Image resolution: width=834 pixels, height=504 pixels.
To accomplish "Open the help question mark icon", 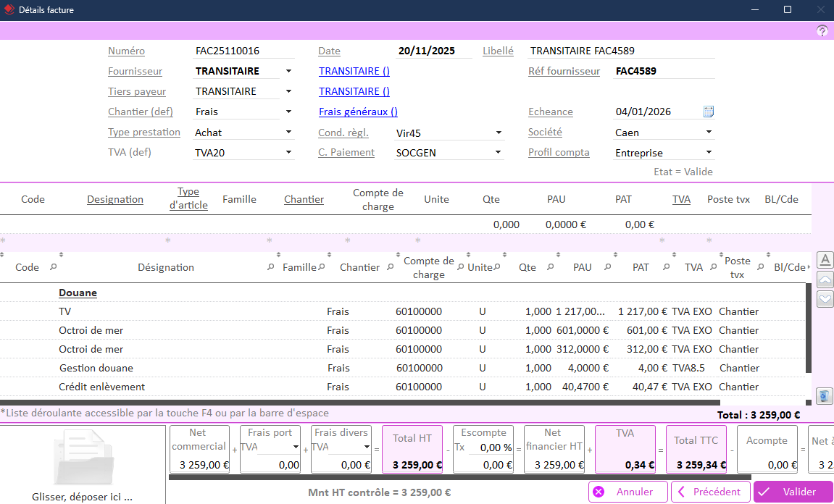I will coord(822,30).
